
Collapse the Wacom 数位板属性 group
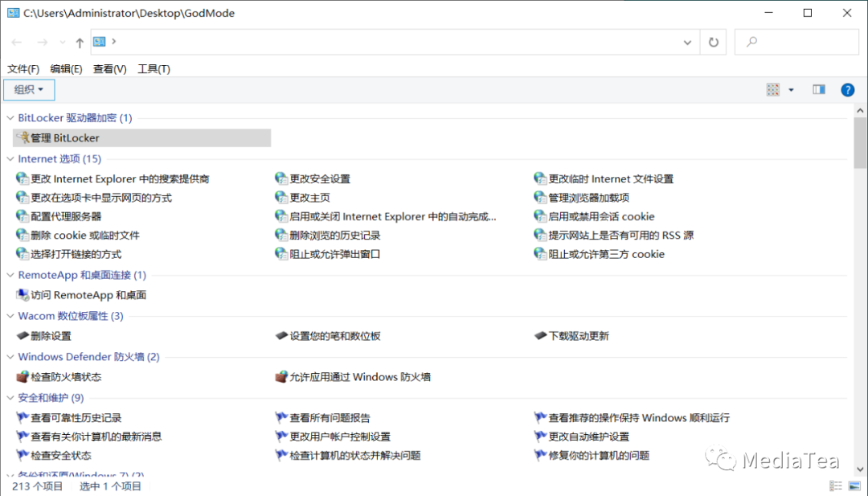pyautogui.click(x=10, y=316)
